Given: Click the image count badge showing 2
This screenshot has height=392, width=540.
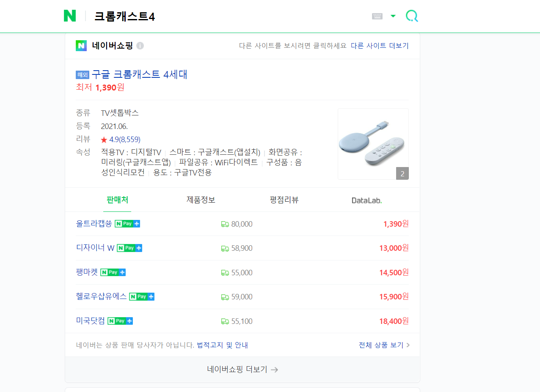Looking at the screenshot, I should (402, 173).
